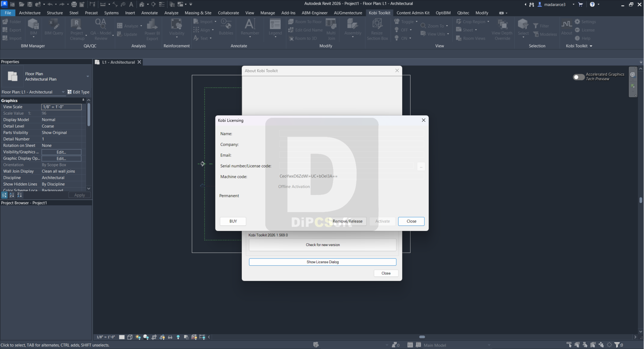Screen dimensions: 644x349
Task: Click Edit button for Visibility/Graphics
Action: click(x=61, y=152)
